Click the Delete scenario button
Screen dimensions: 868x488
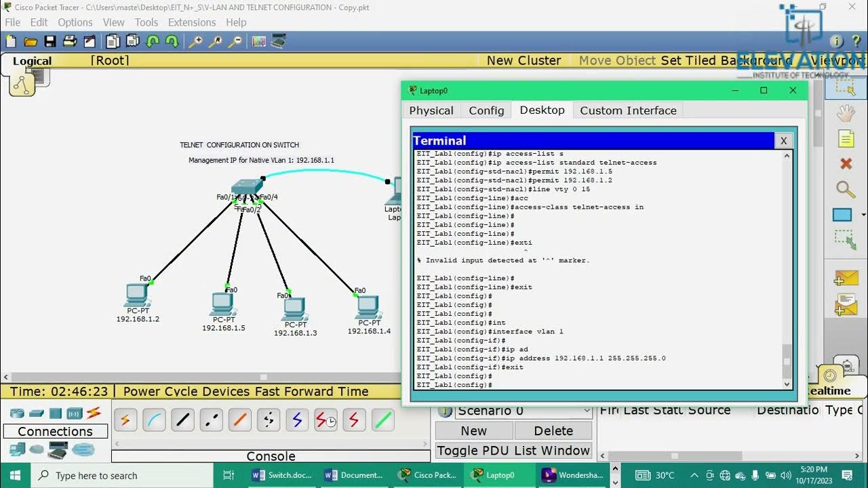[553, 431]
